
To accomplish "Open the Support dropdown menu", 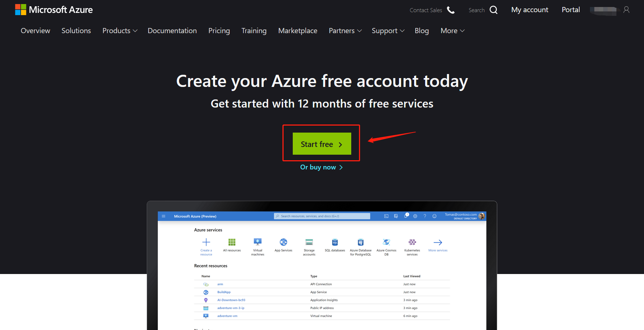I will pos(388,31).
